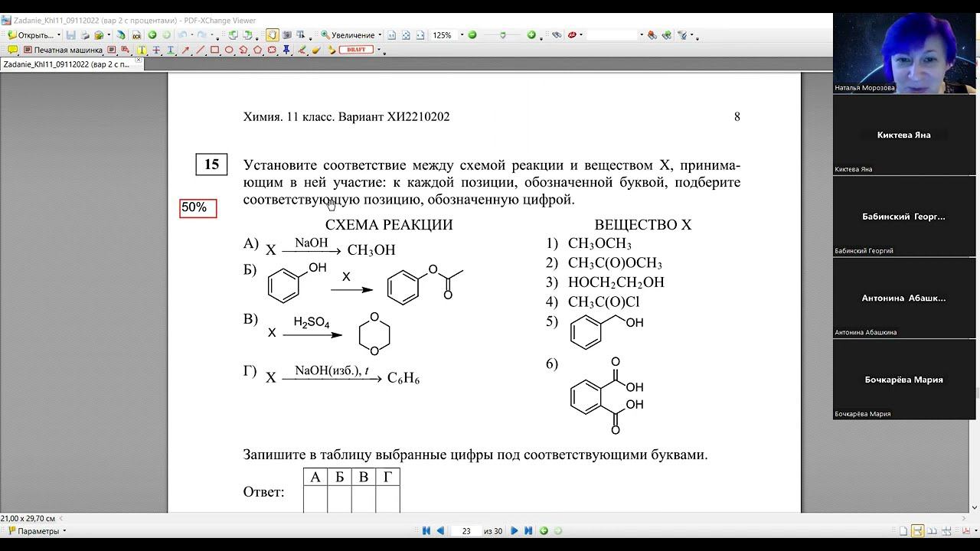Select the Underline text tool
The image size is (980, 551).
pyautogui.click(x=171, y=50)
